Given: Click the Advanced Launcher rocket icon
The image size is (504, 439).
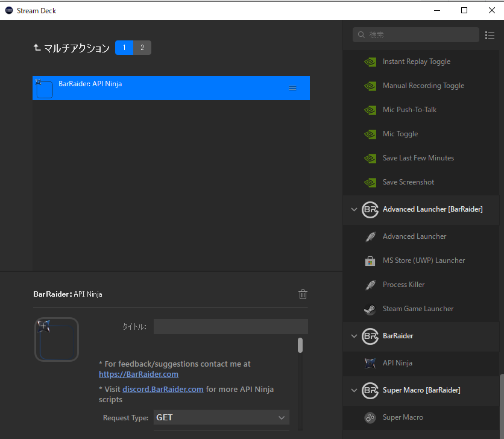Looking at the screenshot, I should pyautogui.click(x=370, y=237).
